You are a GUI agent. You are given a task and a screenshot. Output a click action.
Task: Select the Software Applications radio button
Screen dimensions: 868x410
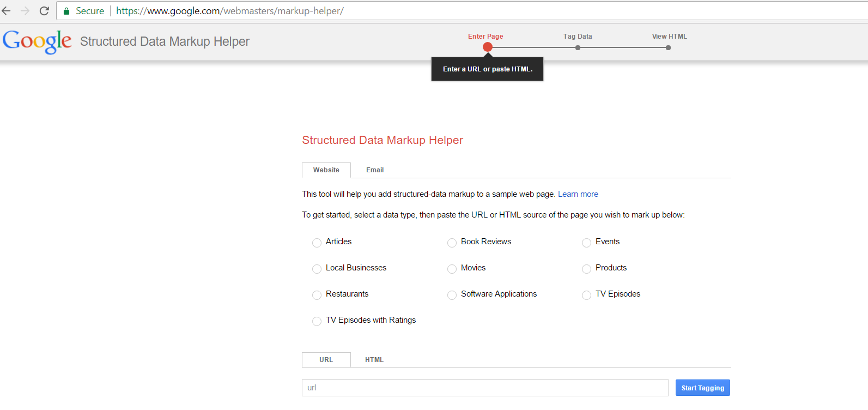[x=452, y=295]
